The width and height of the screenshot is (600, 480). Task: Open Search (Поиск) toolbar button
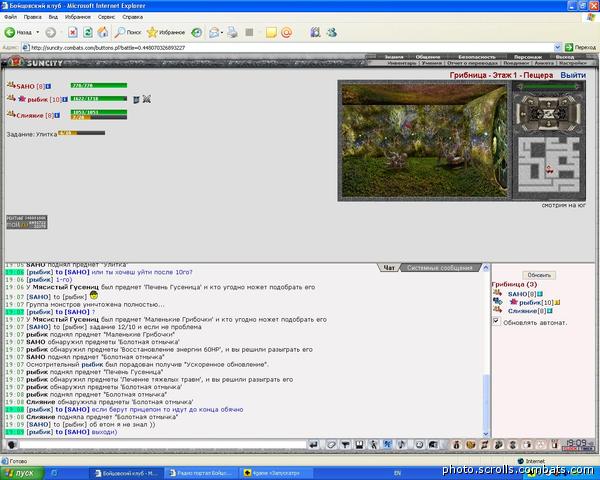coord(128,33)
